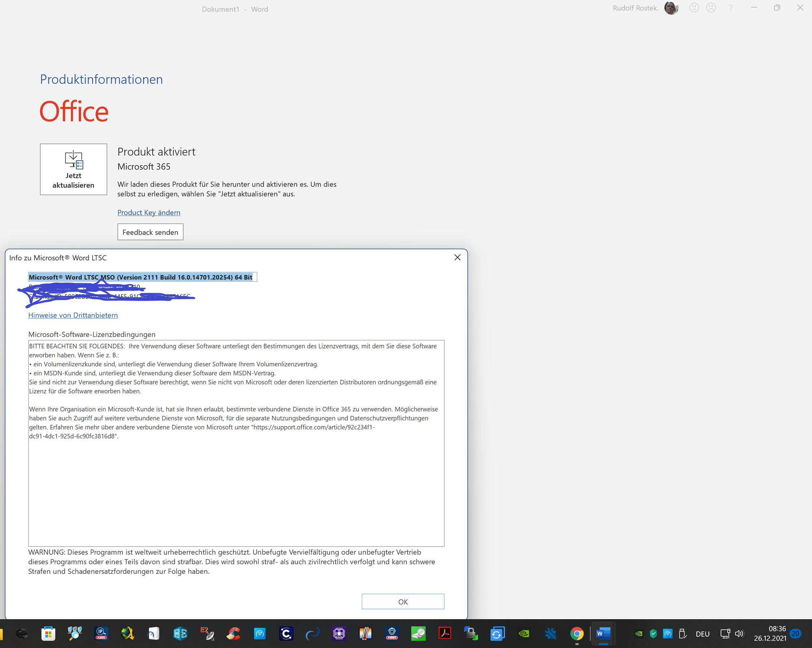
Task: Launch CCleaner from the taskbar
Action: [233, 634]
